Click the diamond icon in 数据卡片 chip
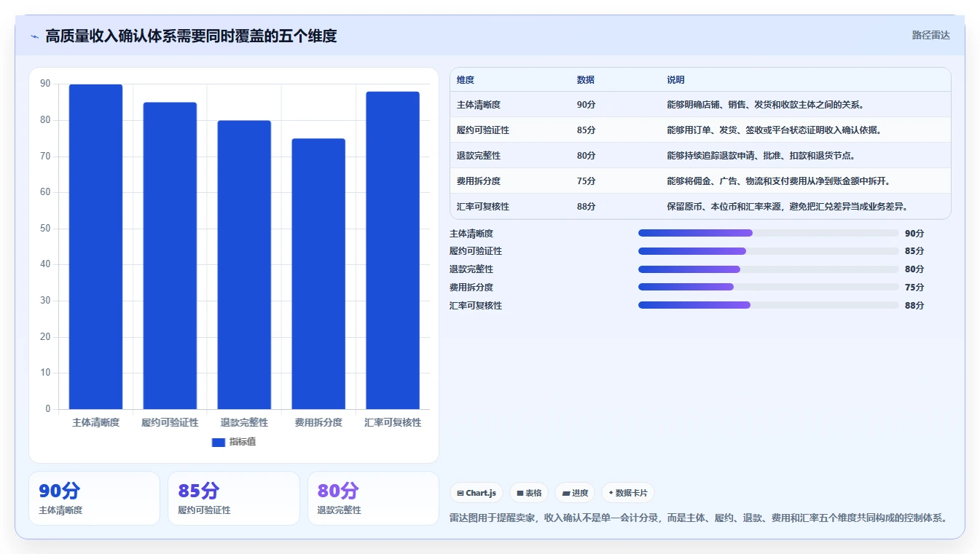Image resolution: width=980 pixels, height=554 pixels. coord(611,493)
